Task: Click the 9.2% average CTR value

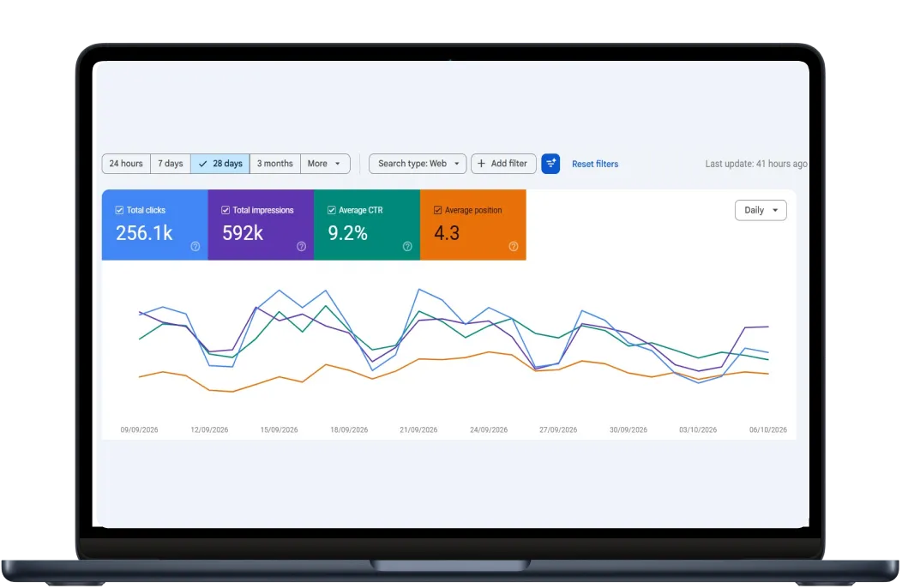Action: 347,233
